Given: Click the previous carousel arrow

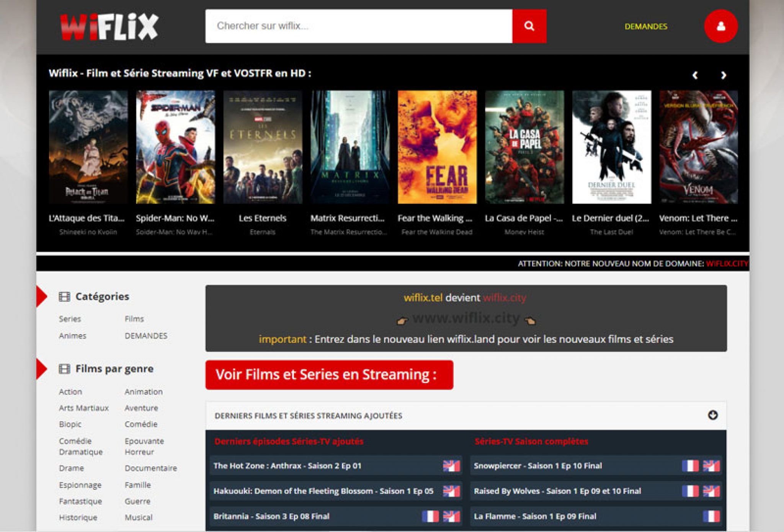Looking at the screenshot, I should 694,75.
